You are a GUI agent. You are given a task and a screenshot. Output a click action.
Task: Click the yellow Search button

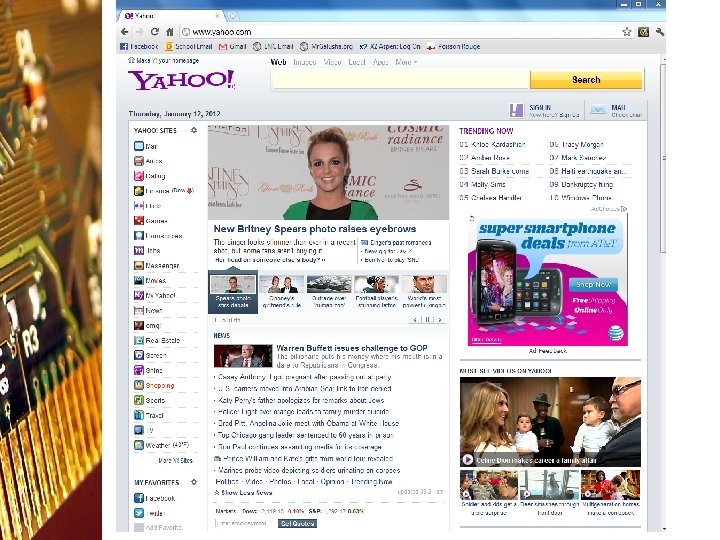coord(586,80)
